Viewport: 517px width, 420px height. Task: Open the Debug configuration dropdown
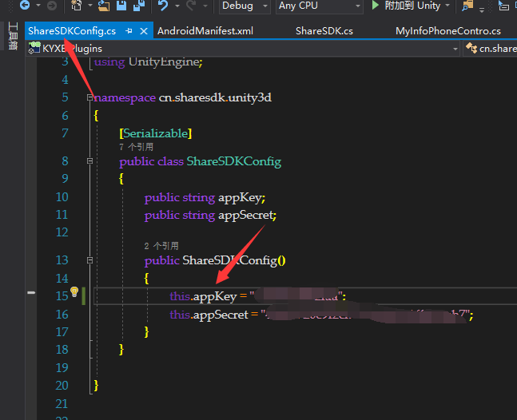click(x=243, y=6)
